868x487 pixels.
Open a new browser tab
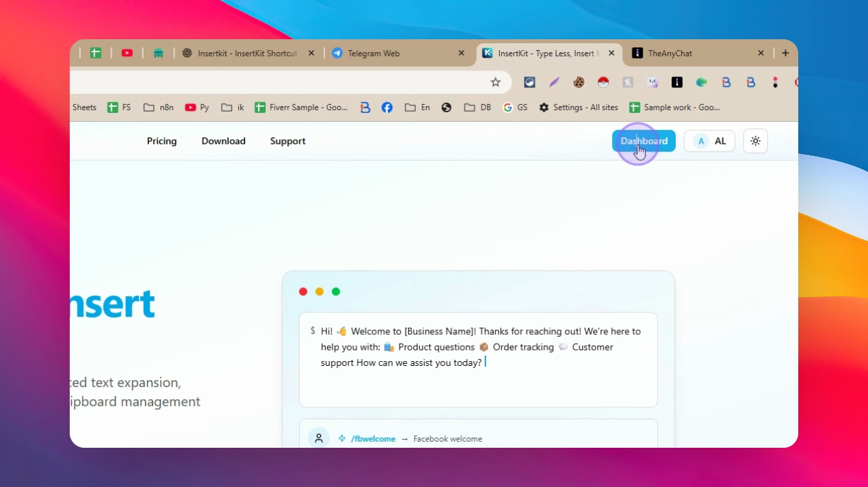coord(785,53)
